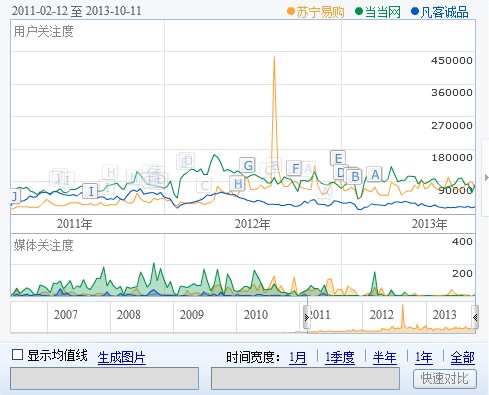Viewport: 489px width, 395px height.
Task: Click news marker B on the chart
Action: pyautogui.click(x=355, y=176)
